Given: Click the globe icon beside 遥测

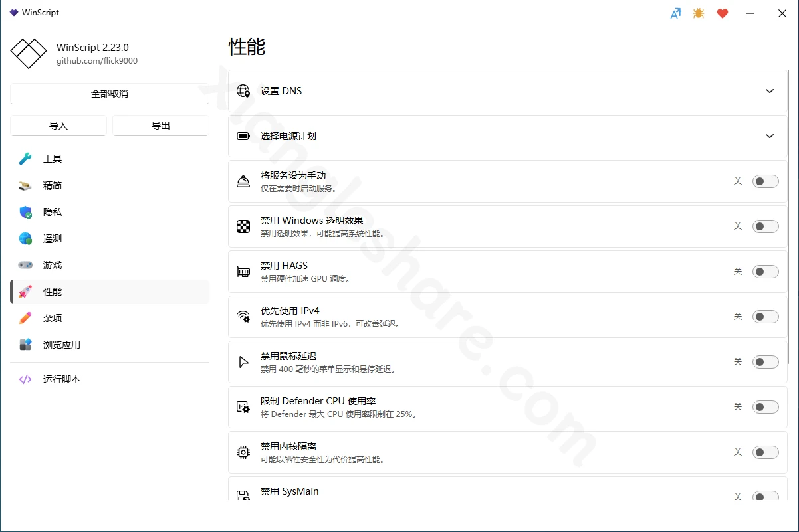Looking at the screenshot, I should click(x=25, y=238).
